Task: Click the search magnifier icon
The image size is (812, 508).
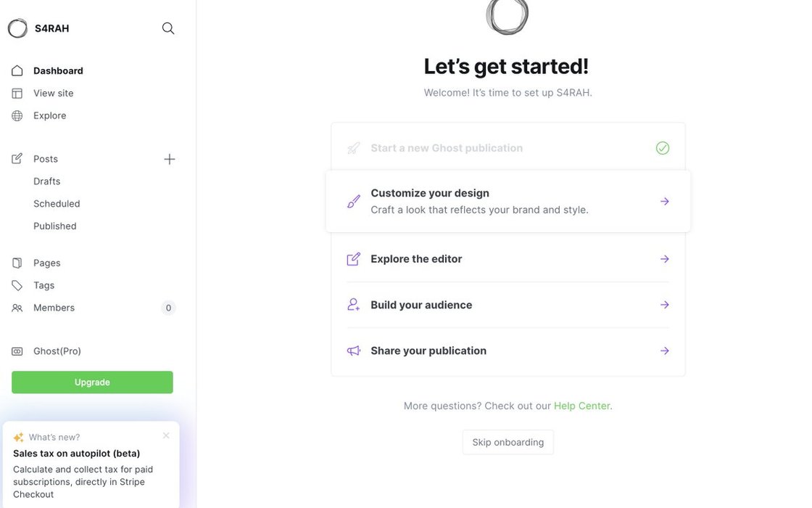Action: click(168, 28)
